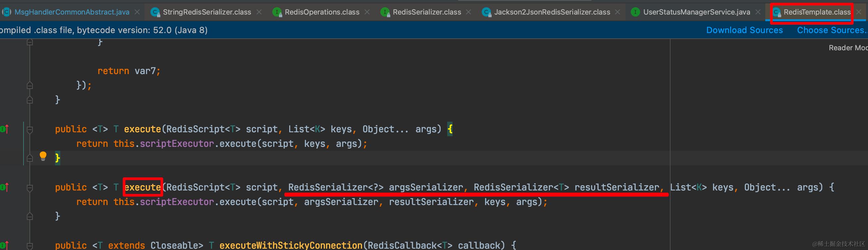This screenshot has height=250, width=868.
Task: Click the yellow lightbulb intention icon
Action: 43,156
